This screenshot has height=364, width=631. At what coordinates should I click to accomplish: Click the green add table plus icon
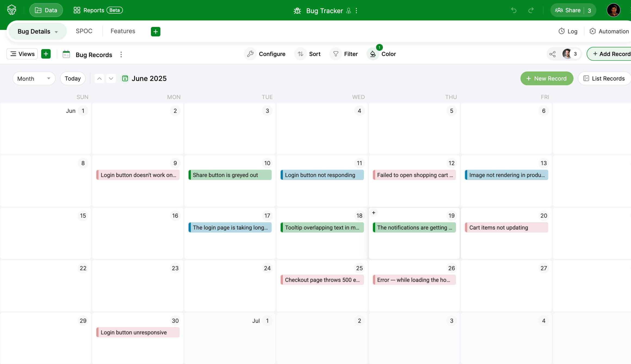155,32
